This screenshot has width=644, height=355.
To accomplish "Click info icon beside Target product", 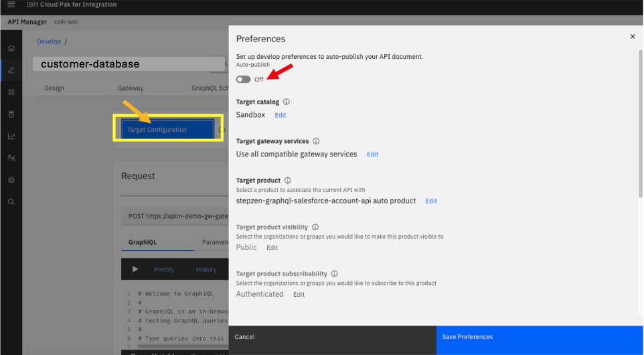I will click(x=287, y=181).
